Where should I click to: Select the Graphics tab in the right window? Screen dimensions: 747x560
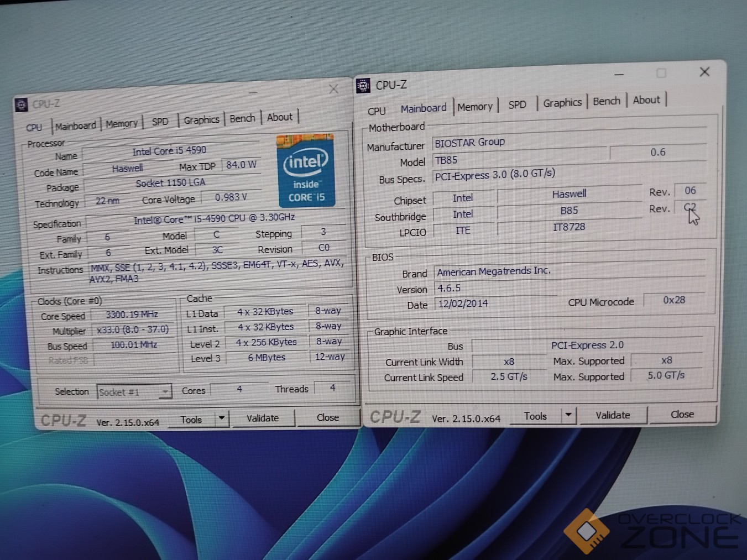tap(562, 103)
